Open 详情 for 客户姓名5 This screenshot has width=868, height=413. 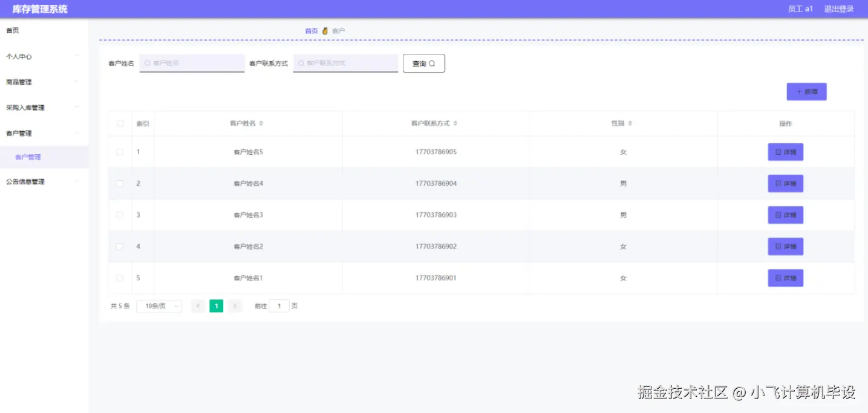coord(785,152)
